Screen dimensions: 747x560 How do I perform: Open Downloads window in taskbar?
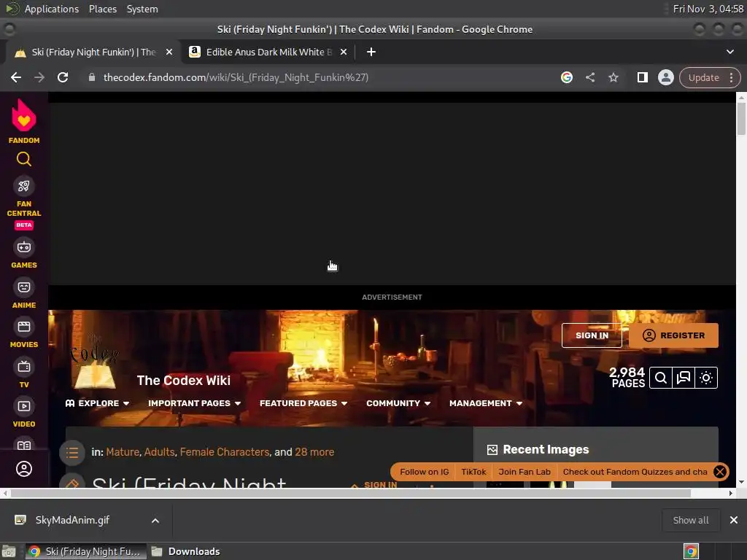coord(186,551)
